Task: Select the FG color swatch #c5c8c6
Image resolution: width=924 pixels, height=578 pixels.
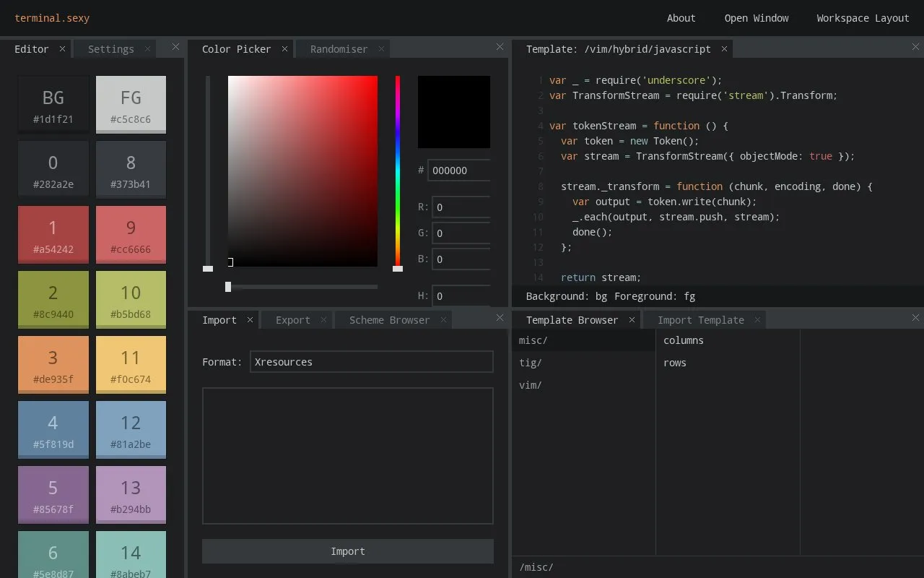Action: (x=131, y=104)
